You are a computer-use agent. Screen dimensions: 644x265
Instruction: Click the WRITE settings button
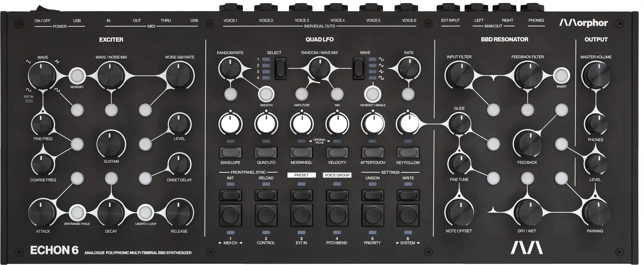point(408,195)
